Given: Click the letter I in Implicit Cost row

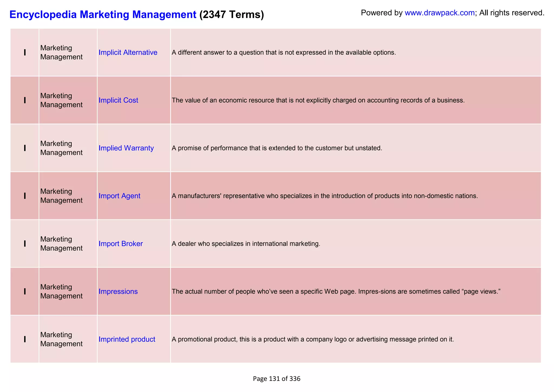Looking at the screenshot, I should (x=25, y=100).
